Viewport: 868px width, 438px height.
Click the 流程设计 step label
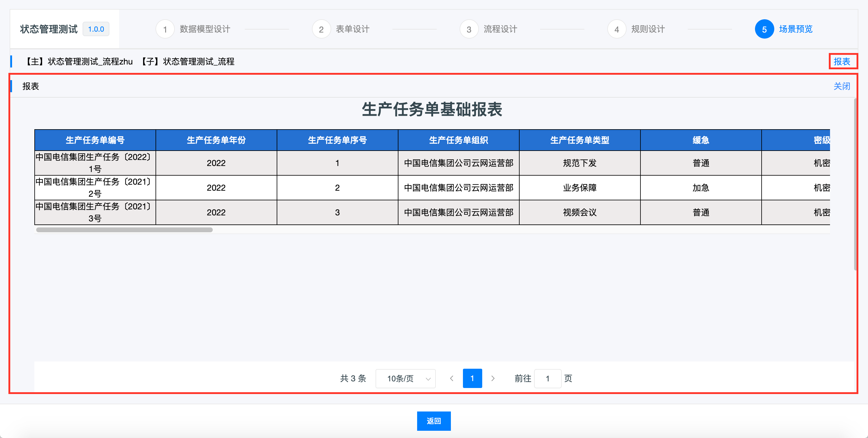tap(500, 29)
